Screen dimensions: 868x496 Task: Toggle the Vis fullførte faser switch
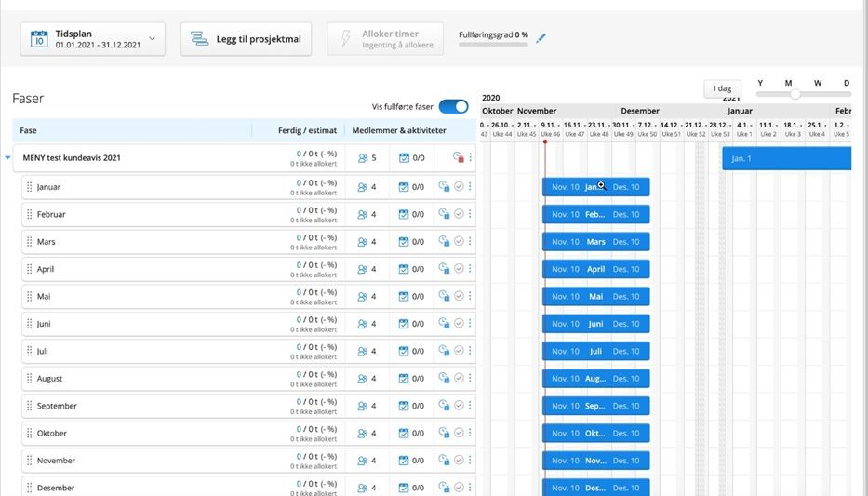(x=453, y=106)
